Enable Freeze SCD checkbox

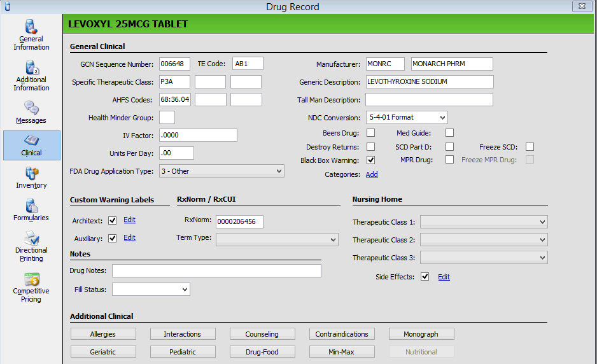530,146
